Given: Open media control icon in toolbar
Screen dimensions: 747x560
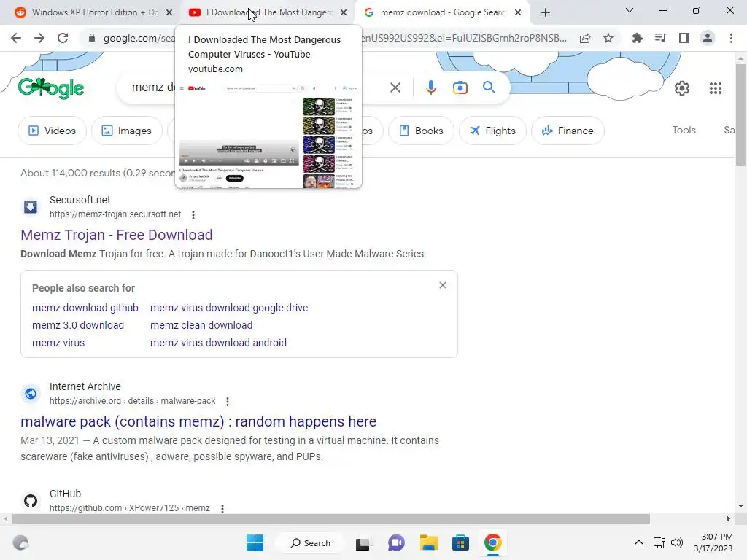Looking at the screenshot, I should tap(660, 38).
